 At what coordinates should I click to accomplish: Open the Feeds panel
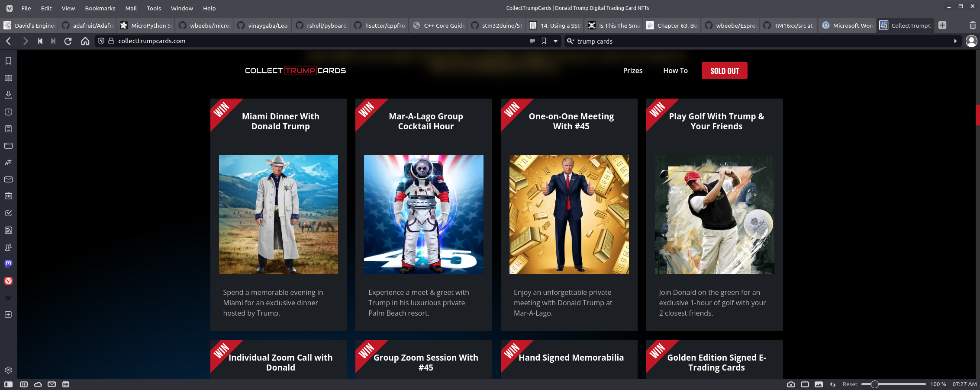coord(8,230)
